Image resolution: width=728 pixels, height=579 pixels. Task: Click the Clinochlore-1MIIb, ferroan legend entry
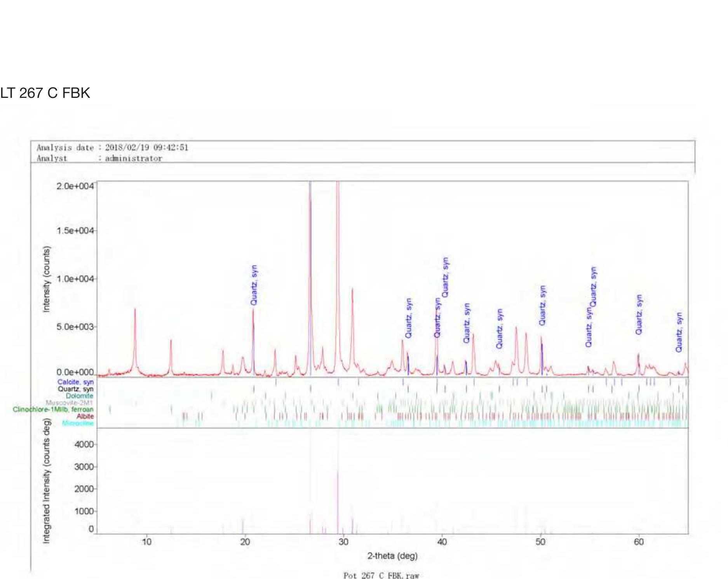[x=53, y=409]
